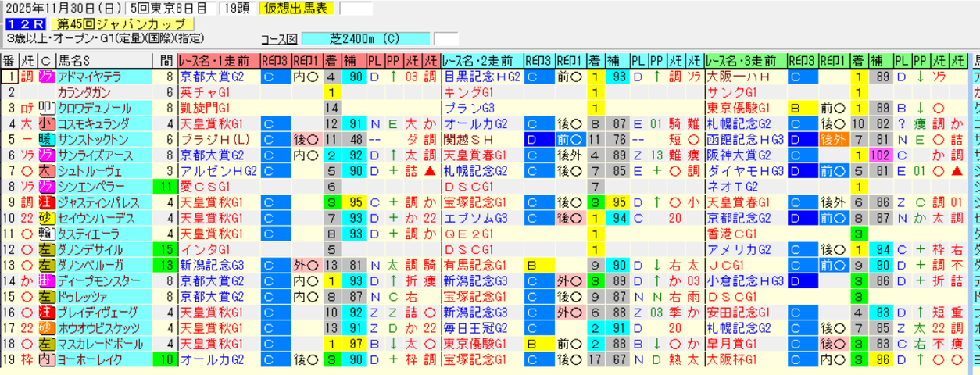Click green interval cell 11 for シンエンペラー
The width and height of the screenshot is (980, 375).
click(165, 187)
